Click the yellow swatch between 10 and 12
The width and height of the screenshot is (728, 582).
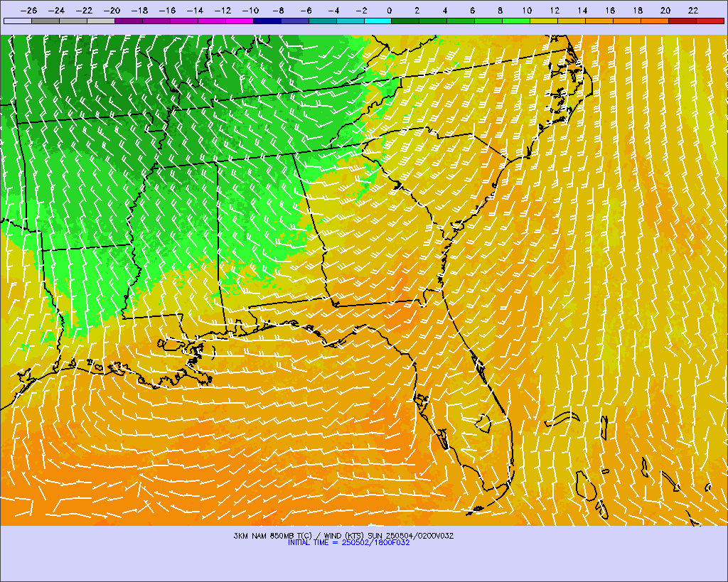point(544,21)
